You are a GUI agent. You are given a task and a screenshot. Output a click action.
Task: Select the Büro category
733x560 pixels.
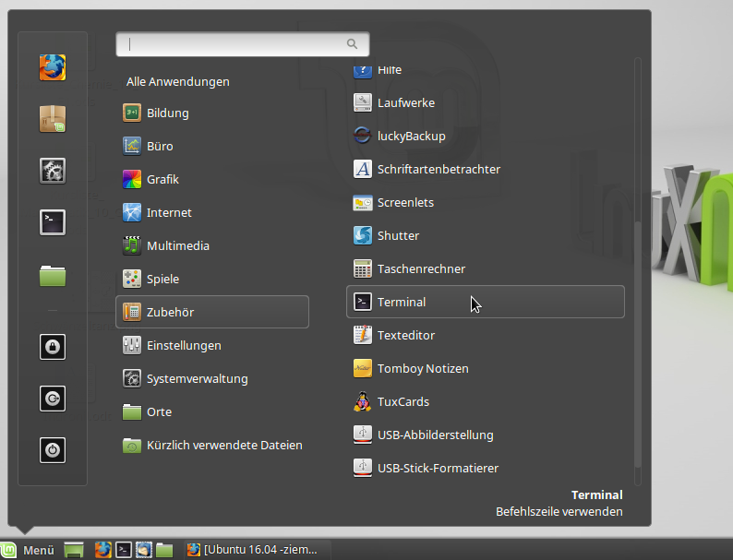(212, 146)
